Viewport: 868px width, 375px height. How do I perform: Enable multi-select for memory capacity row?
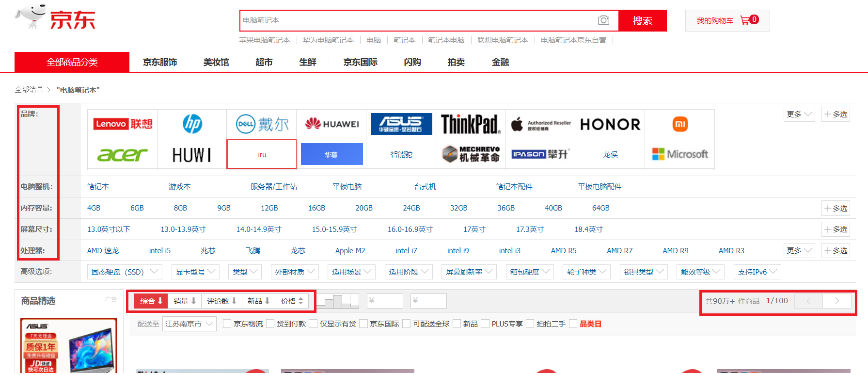coord(836,209)
